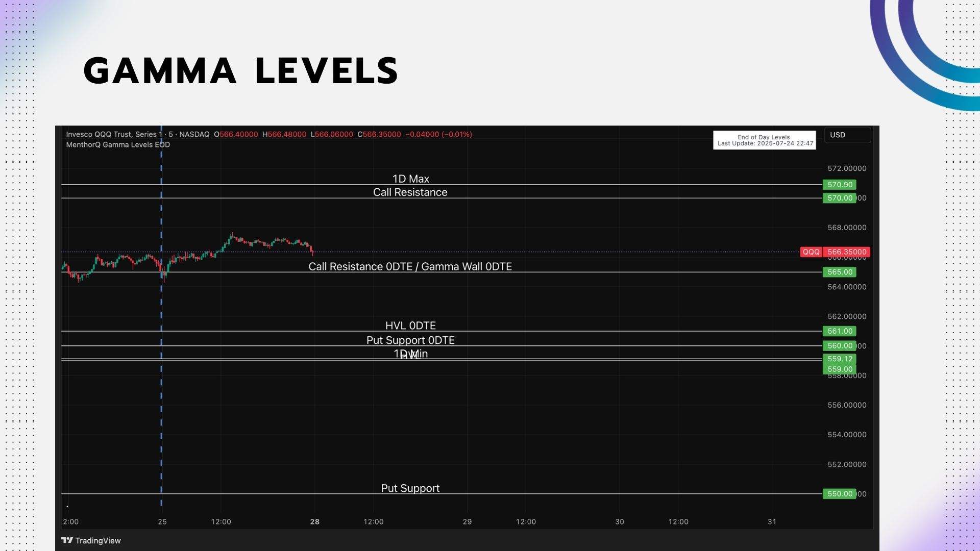Select the 550.00 Put Support price tag
980x551 pixels.
pos(839,493)
